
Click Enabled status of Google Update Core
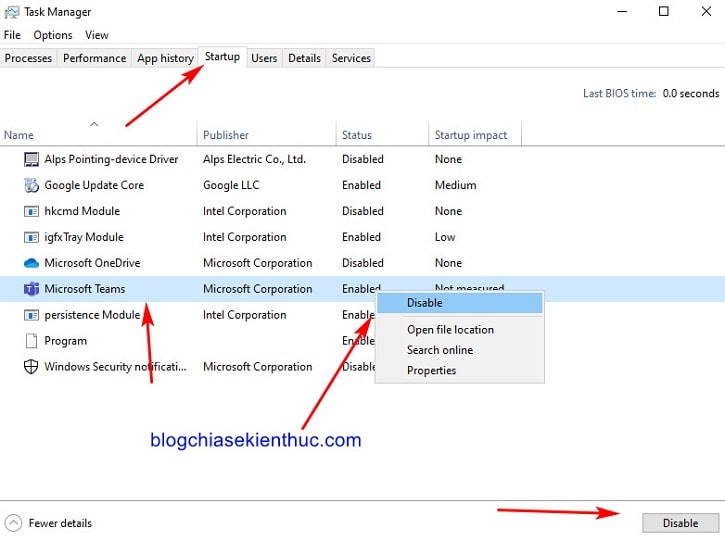(x=362, y=185)
